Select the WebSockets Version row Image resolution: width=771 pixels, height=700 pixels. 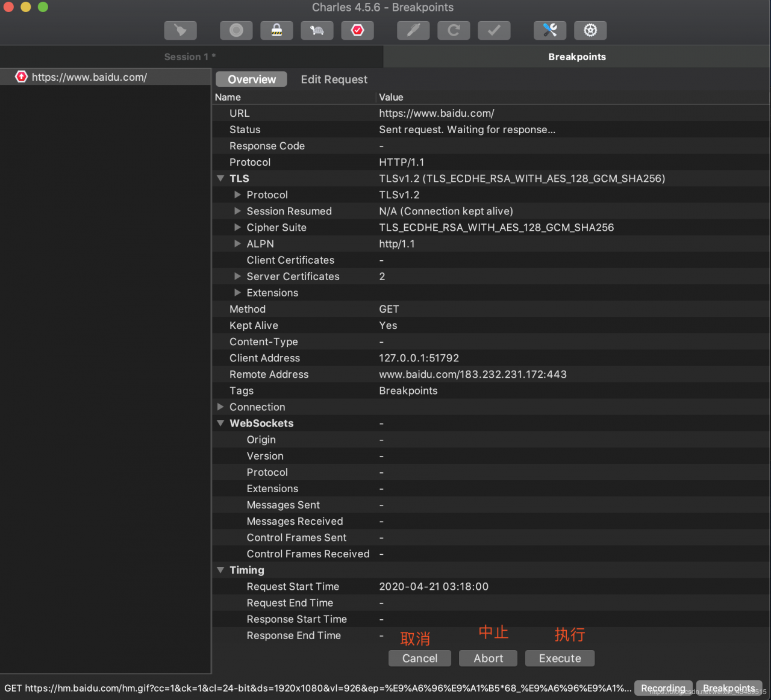490,456
